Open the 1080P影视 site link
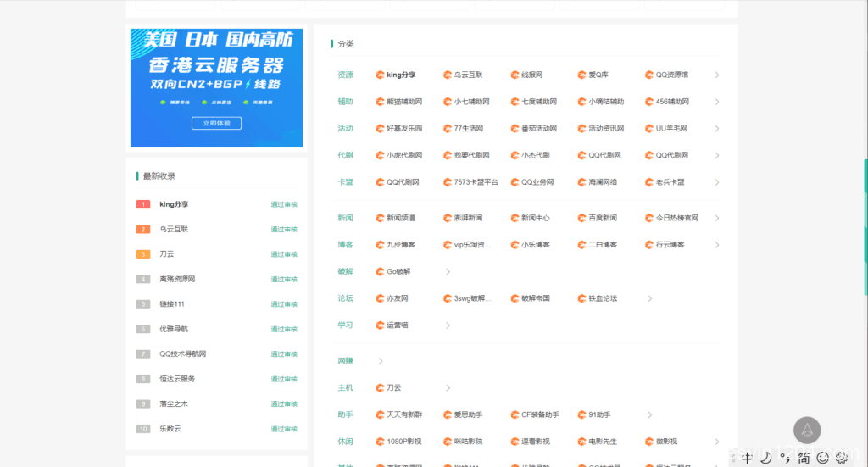Image resolution: width=868 pixels, height=467 pixels. pyautogui.click(x=403, y=442)
